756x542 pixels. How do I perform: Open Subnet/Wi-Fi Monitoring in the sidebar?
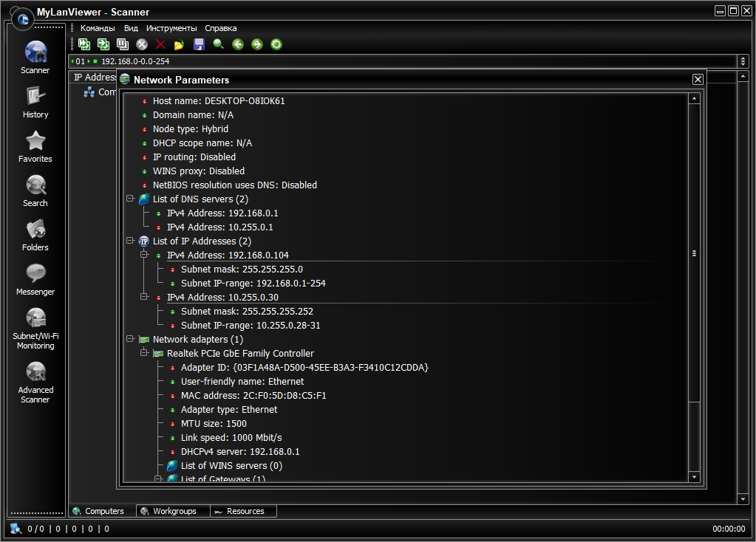[x=35, y=329]
